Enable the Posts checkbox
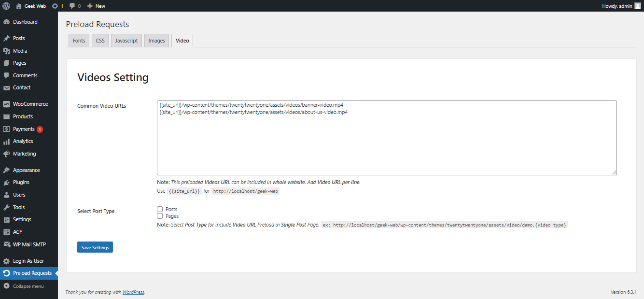Screen dimensions: 644x299 point(160,209)
